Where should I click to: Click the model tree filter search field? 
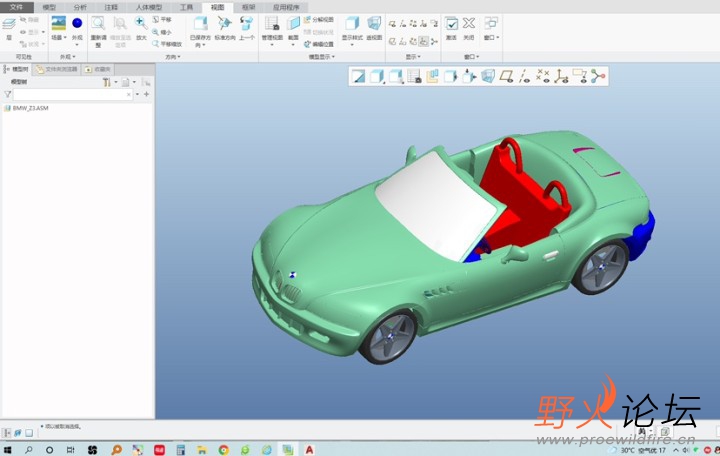(x=72, y=94)
